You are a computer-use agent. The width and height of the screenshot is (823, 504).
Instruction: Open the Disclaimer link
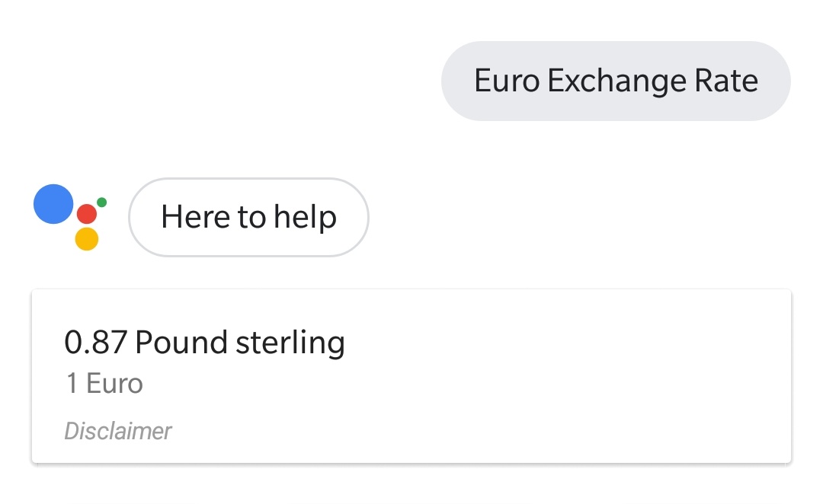[x=117, y=431]
